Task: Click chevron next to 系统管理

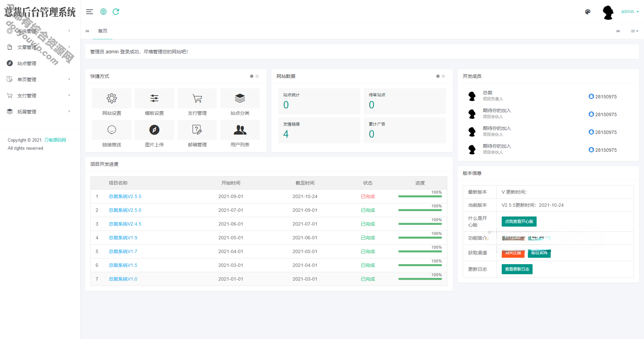Action: click(x=69, y=31)
